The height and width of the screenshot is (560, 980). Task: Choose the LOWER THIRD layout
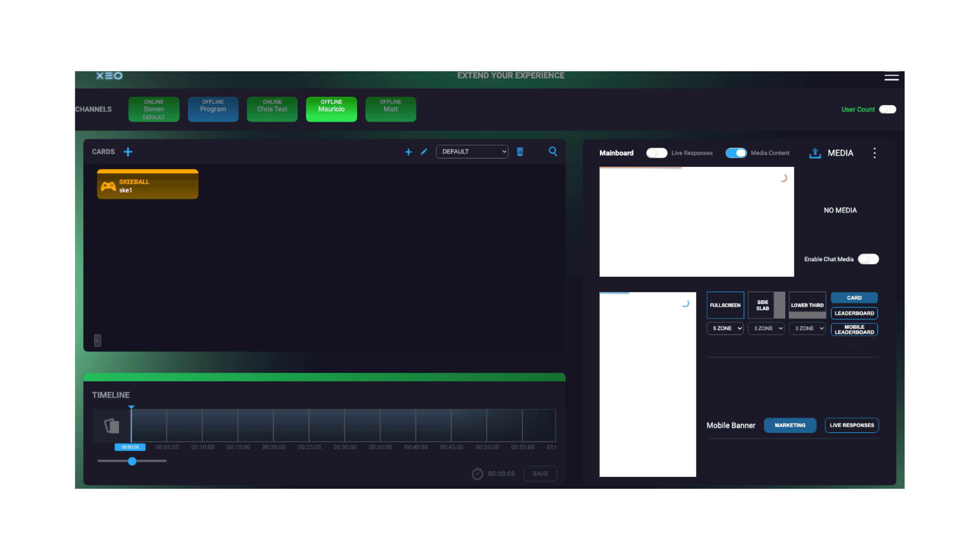(807, 305)
